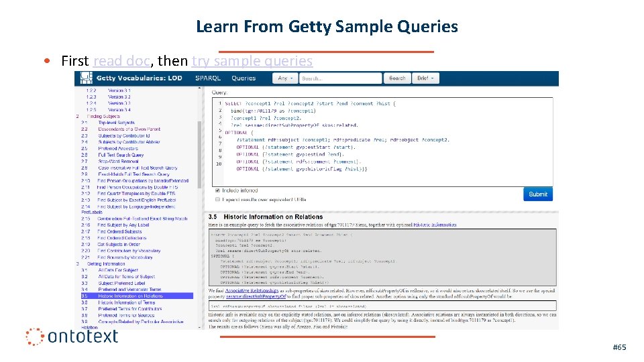Click the rdfs:subPropertyOf alternative code box
Image resolution: width=644 pixels, height=362 pixels.
pyautogui.click(x=382, y=306)
